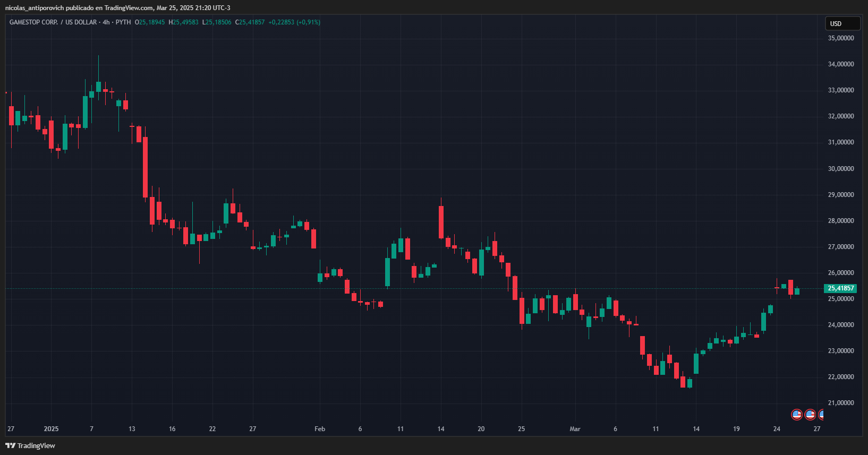Click the 27,00000 price axis label
Viewport: 868px width, 455px height.
tap(841, 247)
